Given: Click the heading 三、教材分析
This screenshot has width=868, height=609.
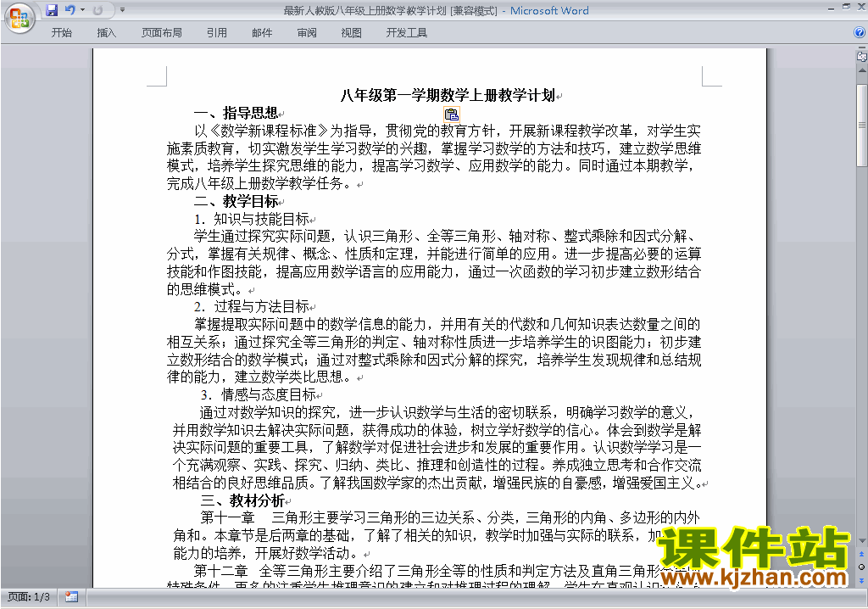Looking at the screenshot, I should click(x=242, y=501).
